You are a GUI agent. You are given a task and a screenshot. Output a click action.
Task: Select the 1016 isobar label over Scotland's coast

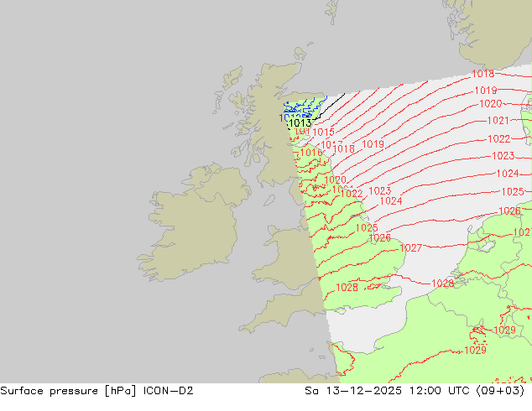point(311,153)
